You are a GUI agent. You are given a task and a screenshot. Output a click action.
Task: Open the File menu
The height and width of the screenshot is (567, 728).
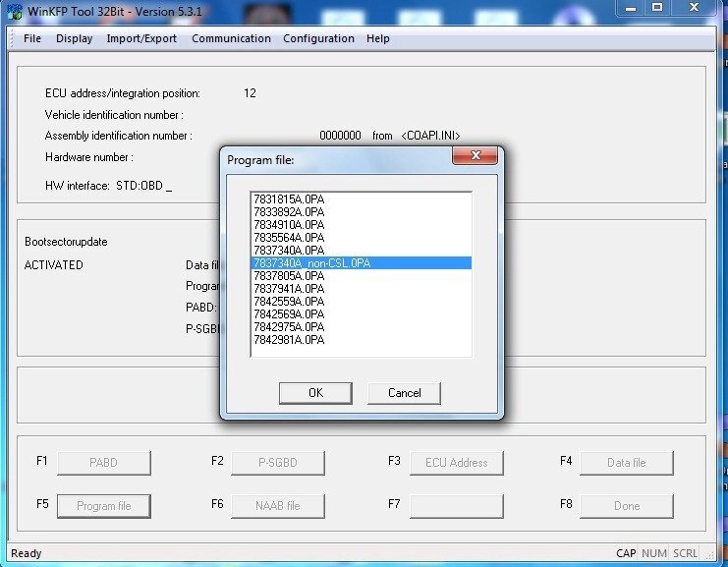(32, 38)
